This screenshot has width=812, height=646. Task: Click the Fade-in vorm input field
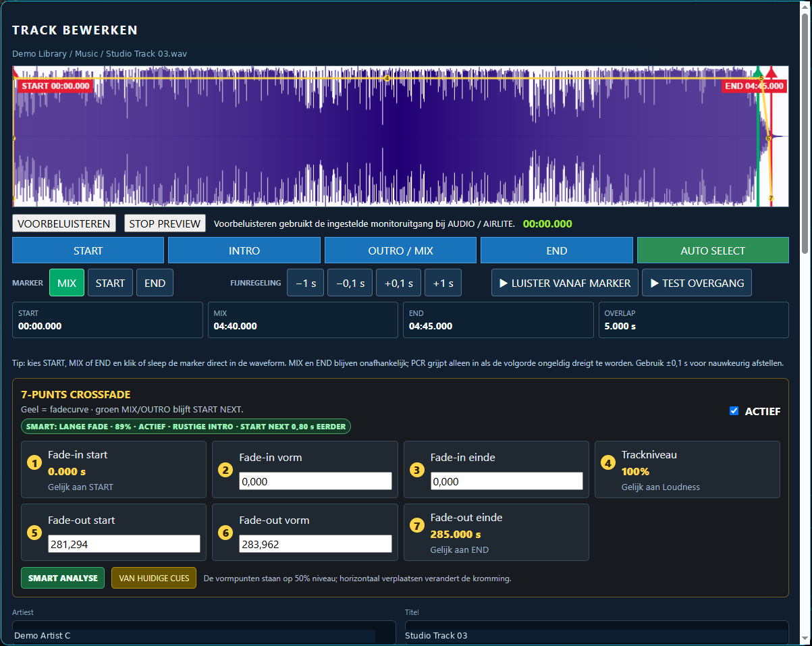click(x=315, y=481)
